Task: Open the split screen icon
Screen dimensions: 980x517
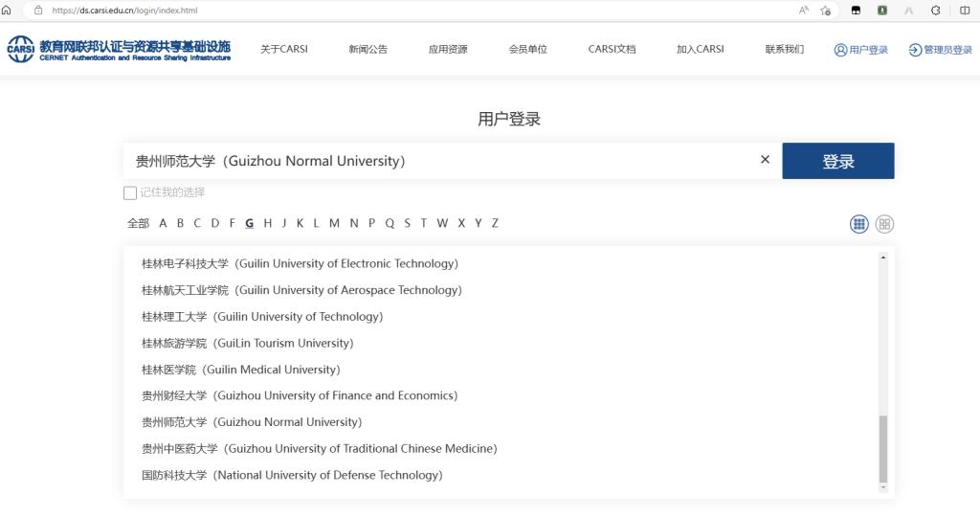Action: [x=965, y=10]
